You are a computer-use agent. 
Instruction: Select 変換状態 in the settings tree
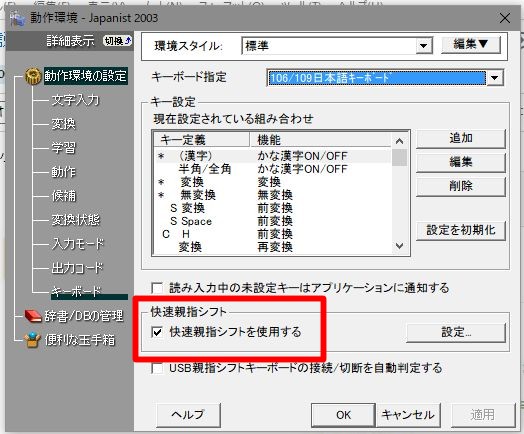point(76,220)
